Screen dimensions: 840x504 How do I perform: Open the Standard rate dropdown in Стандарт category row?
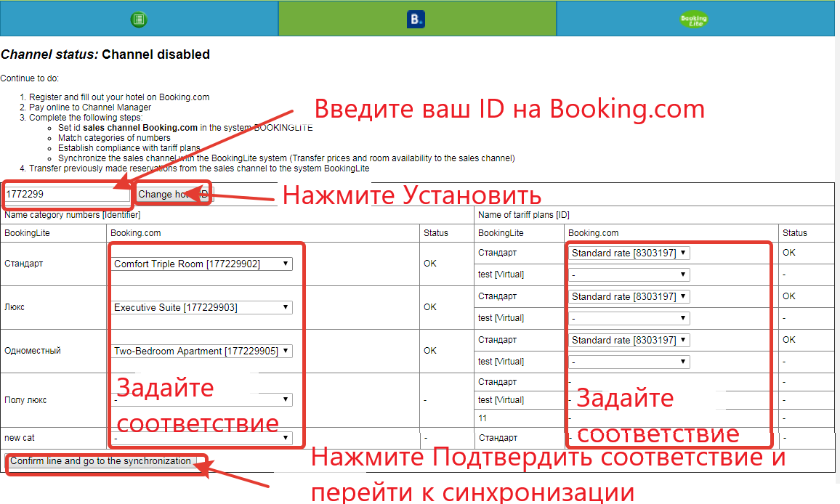coord(629,253)
